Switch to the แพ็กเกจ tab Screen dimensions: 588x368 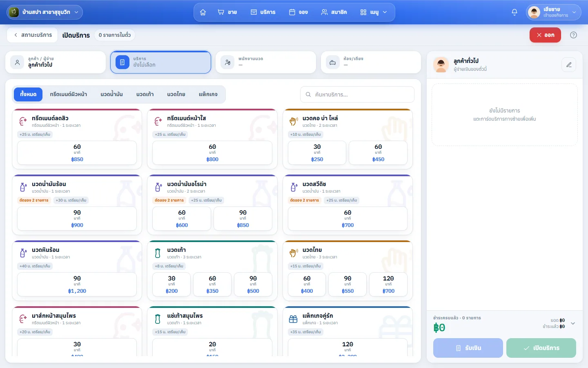208,94
